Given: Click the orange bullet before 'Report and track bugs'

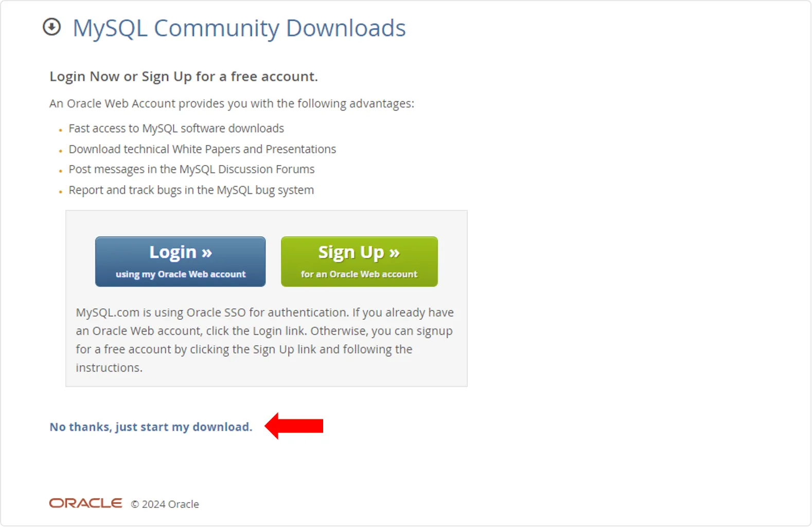Looking at the screenshot, I should point(61,192).
